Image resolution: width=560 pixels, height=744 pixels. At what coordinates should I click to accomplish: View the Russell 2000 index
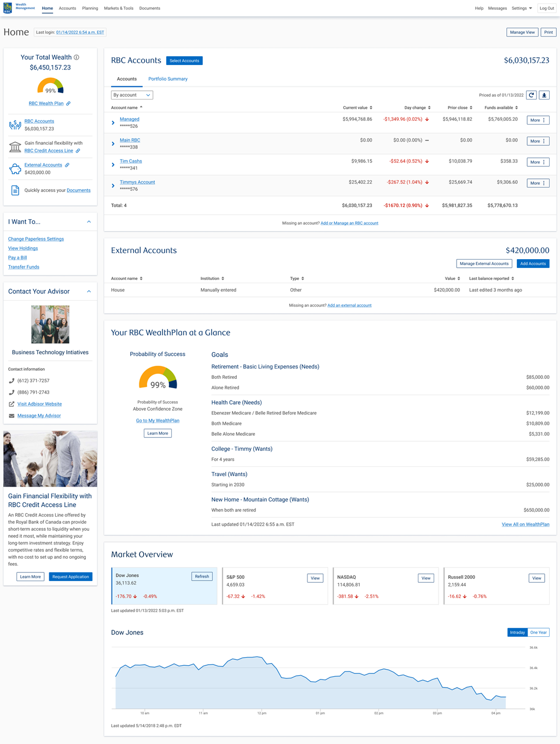click(x=537, y=578)
